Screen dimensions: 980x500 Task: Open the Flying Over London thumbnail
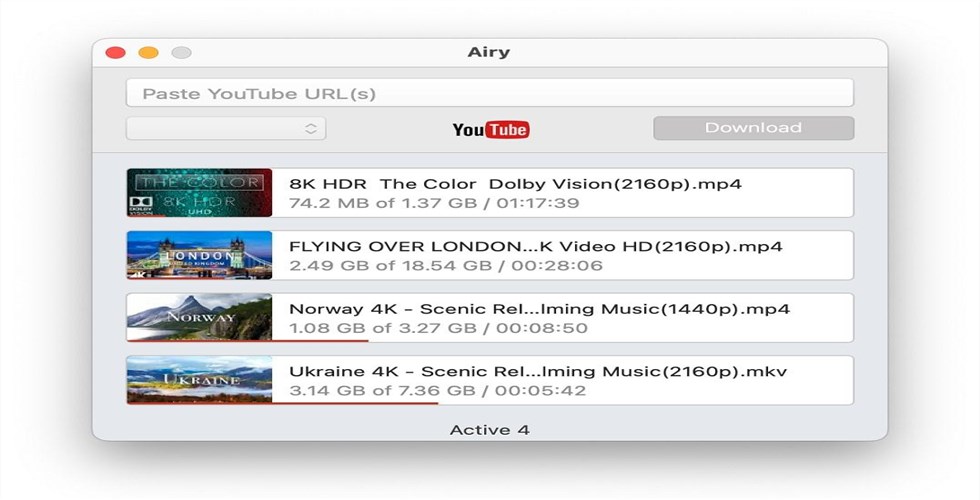199,255
